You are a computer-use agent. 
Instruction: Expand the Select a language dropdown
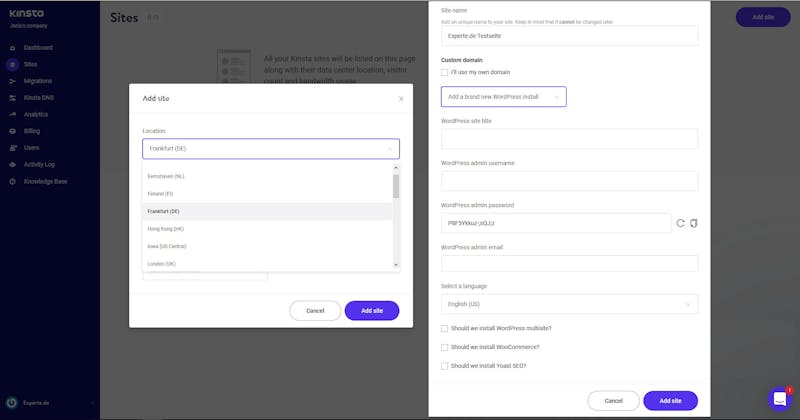pyautogui.click(x=569, y=303)
